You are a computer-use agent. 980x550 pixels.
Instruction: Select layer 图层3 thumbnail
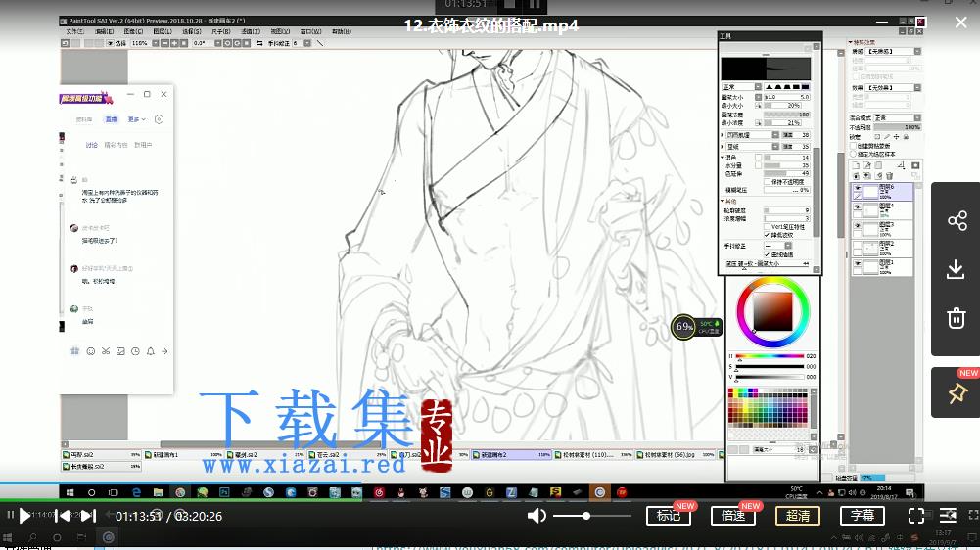click(x=870, y=229)
